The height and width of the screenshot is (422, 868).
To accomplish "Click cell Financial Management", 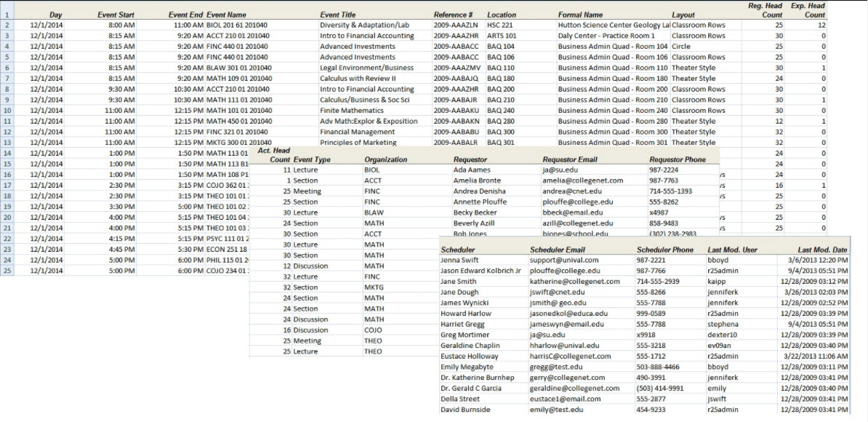I will [357, 132].
